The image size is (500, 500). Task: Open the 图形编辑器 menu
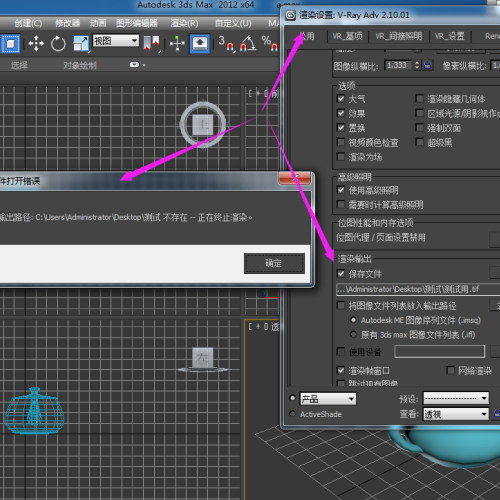click(x=137, y=23)
